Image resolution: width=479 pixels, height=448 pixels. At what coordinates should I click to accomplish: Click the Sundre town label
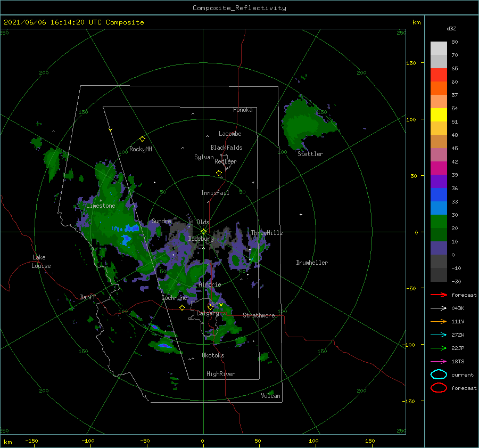click(x=161, y=221)
